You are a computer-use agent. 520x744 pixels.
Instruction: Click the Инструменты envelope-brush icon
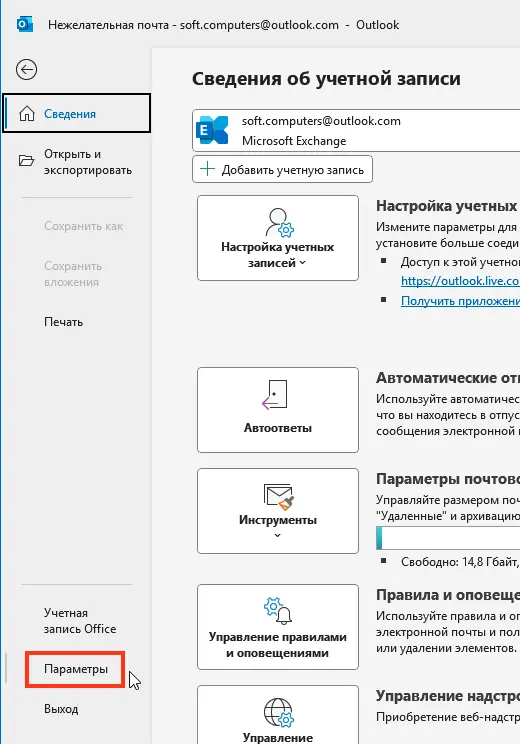[x=279, y=497]
